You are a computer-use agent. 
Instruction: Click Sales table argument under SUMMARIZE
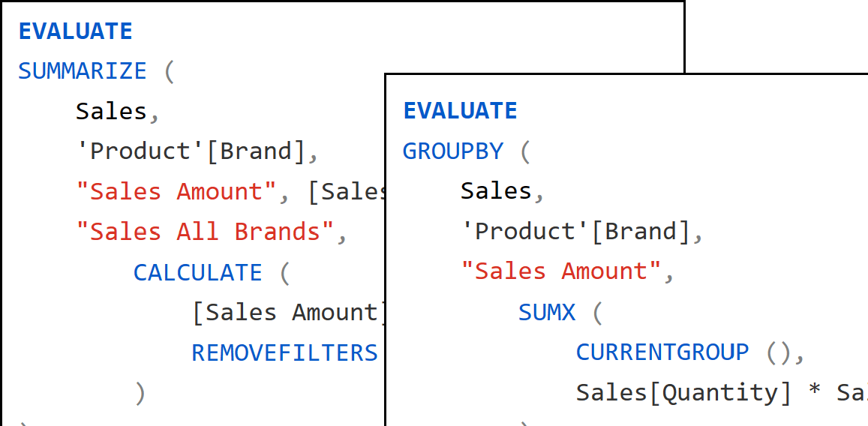pos(111,112)
